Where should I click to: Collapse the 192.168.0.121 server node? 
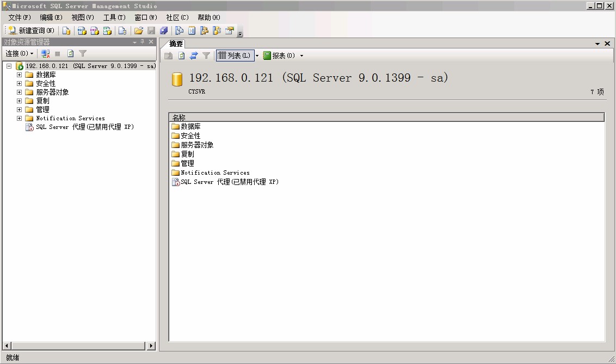pyautogui.click(x=9, y=66)
